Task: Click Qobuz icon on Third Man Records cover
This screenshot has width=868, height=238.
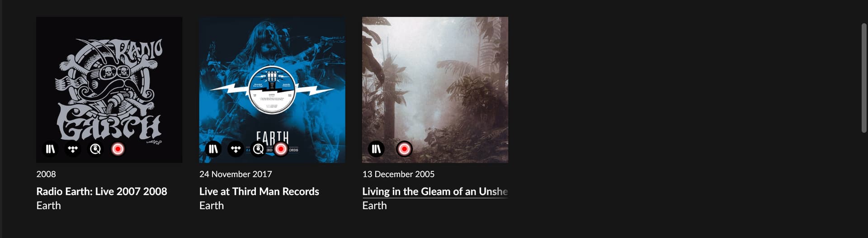Action: 258,149
